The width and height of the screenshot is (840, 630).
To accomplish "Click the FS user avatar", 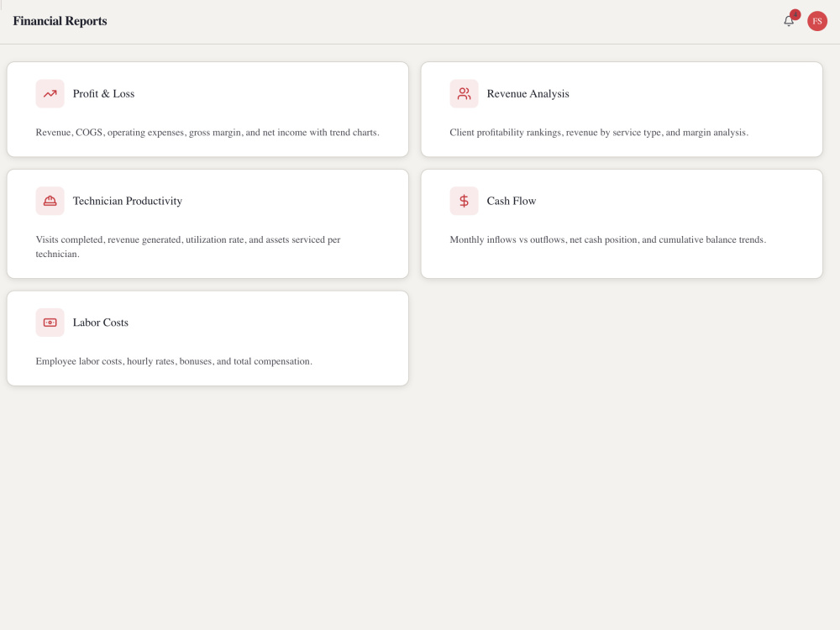I will pyautogui.click(x=817, y=21).
